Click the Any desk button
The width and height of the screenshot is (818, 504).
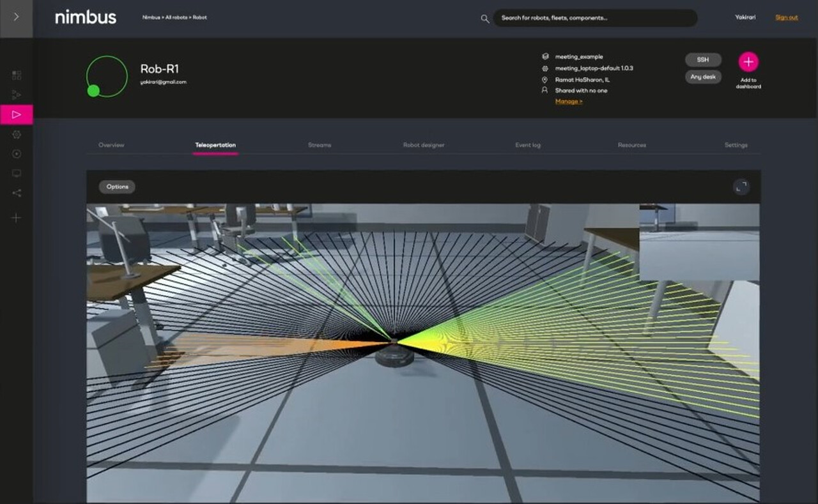click(x=703, y=77)
